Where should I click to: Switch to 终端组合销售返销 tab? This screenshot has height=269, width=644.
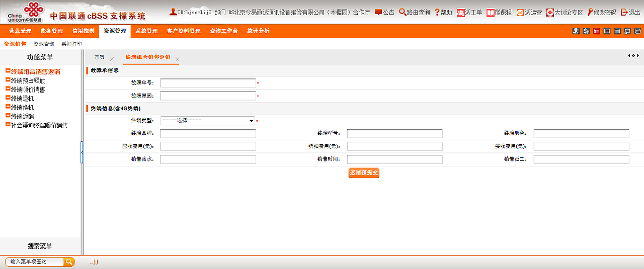point(148,57)
